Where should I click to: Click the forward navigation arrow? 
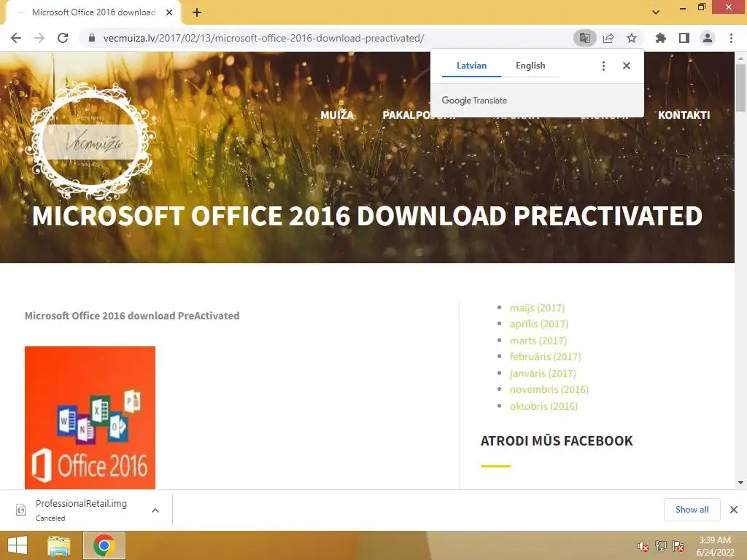39,38
